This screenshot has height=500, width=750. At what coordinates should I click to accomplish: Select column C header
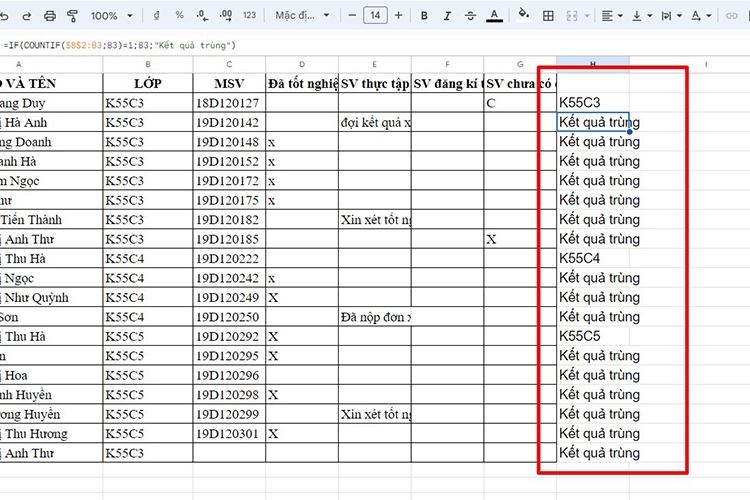click(229, 64)
